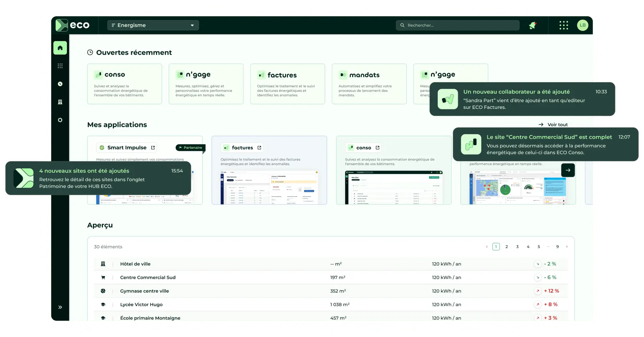
Task: Open the dashboard gauge icon in sidebar
Action: tap(60, 84)
